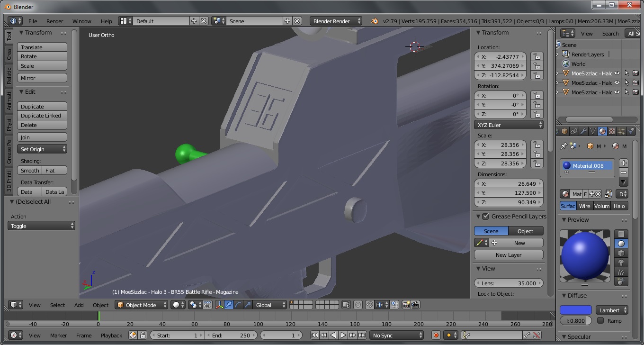Click the OpenGL render image camera icon
The height and width of the screenshot is (345, 644).
tap(406, 305)
